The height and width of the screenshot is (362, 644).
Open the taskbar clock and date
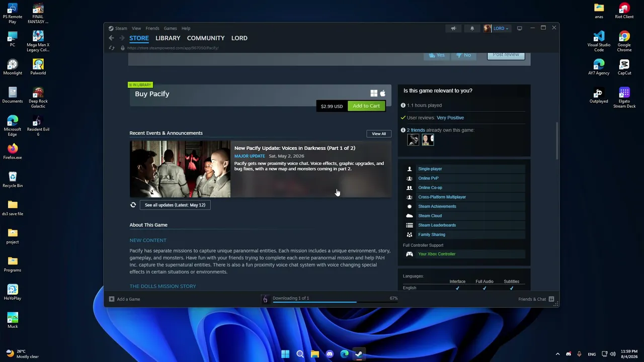pos(629,354)
